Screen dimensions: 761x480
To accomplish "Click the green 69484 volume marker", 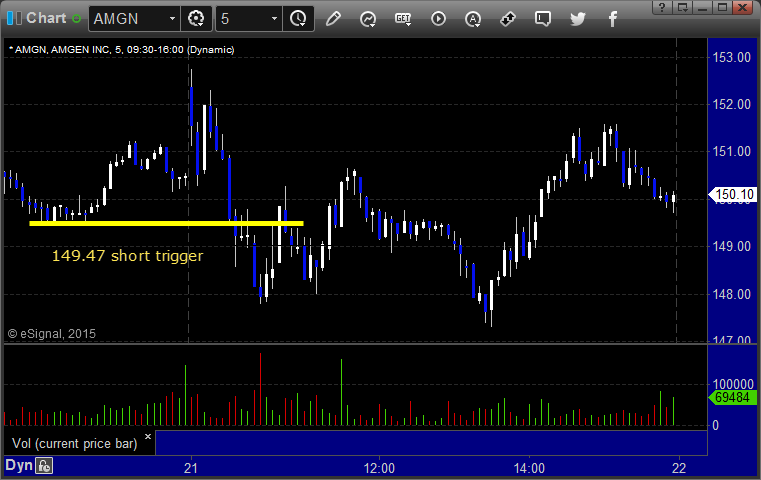I will [x=732, y=397].
